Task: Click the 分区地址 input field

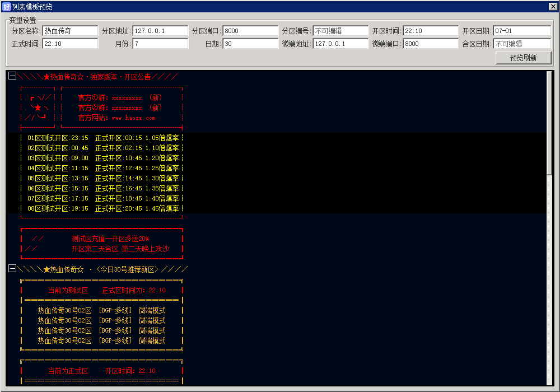Action: pyautogui.click(x=160, y=31)
